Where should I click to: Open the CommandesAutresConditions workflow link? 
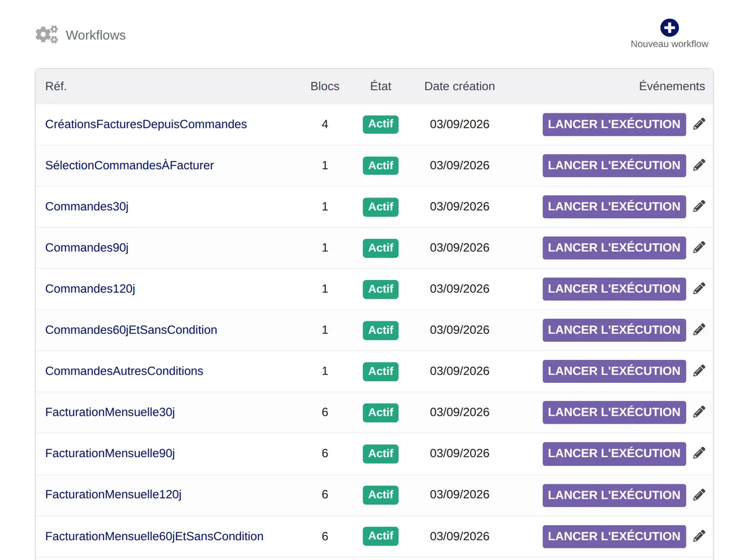click(124, 371)
